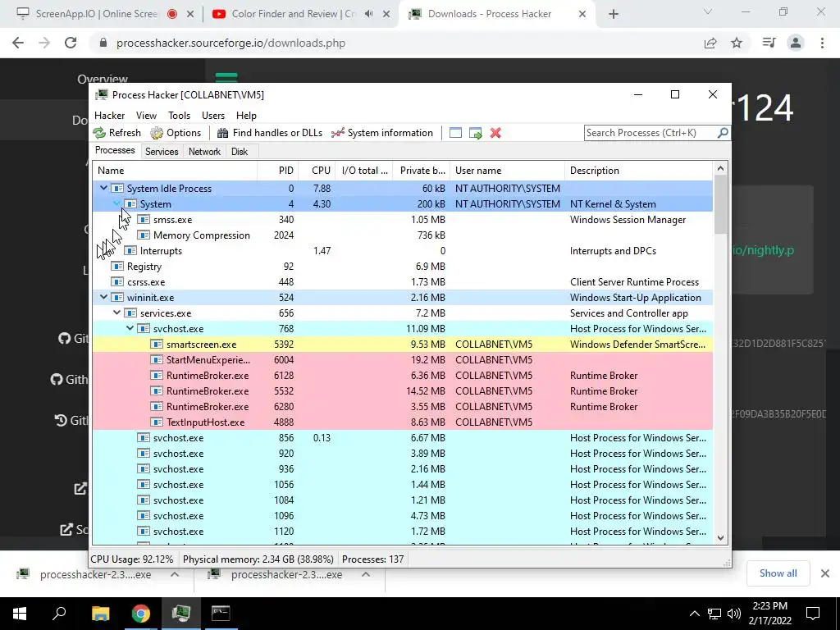
Task: Open the Hacker menu
Action: pos(109,116)
